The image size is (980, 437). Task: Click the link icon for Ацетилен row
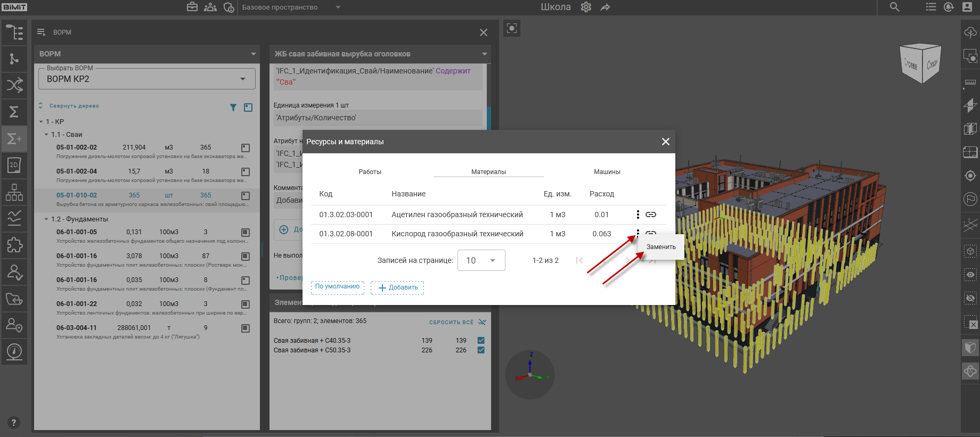(x=651, y=215)
